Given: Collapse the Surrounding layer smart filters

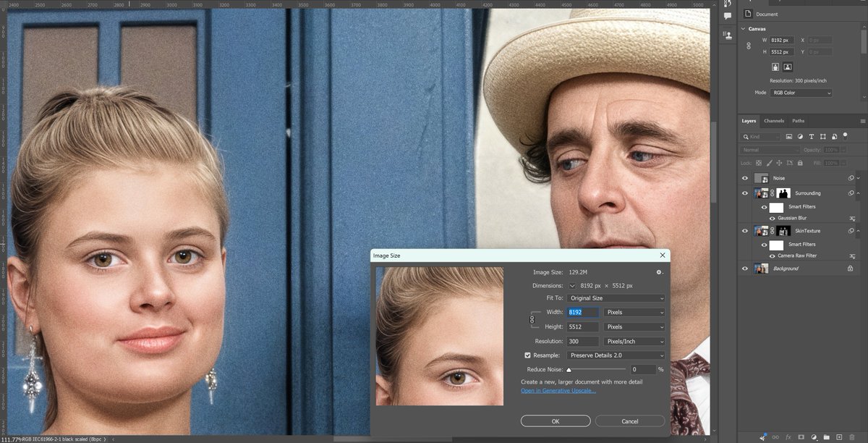Looking at the screenshot, I should 858,193.
